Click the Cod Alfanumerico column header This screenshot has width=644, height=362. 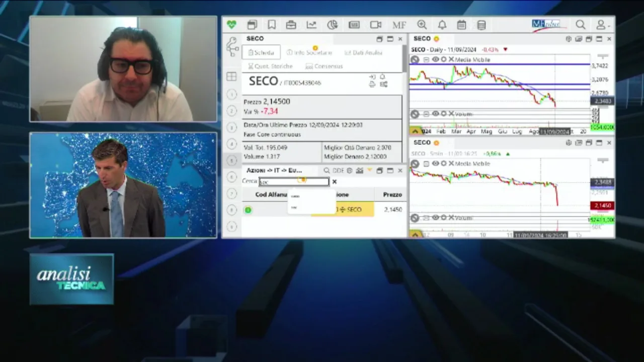pos(271,195)
